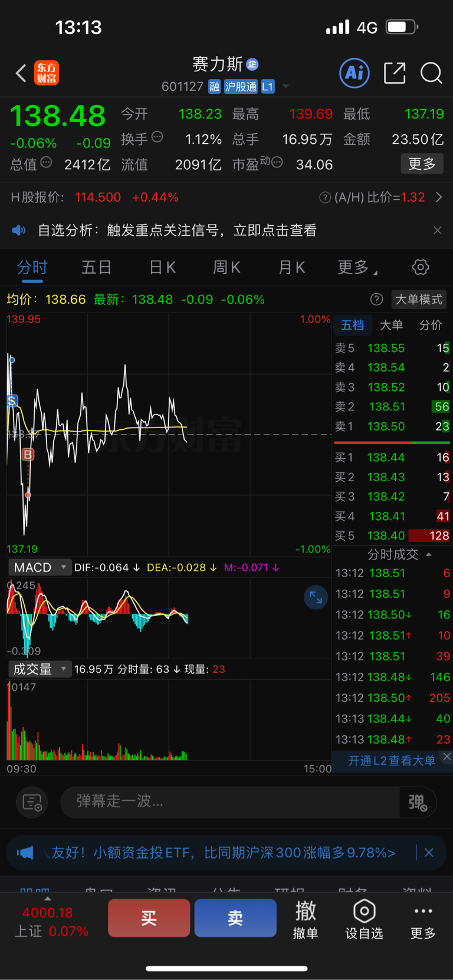Switch to 五日 chart tab
This screenshot has height=980, width=453.
[x=97, y=268]
